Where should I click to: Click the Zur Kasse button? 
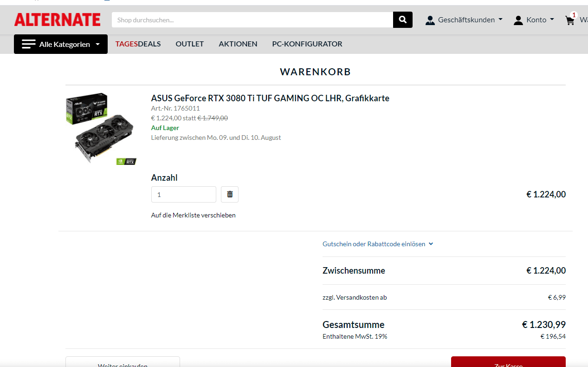(x=508, y=362)
